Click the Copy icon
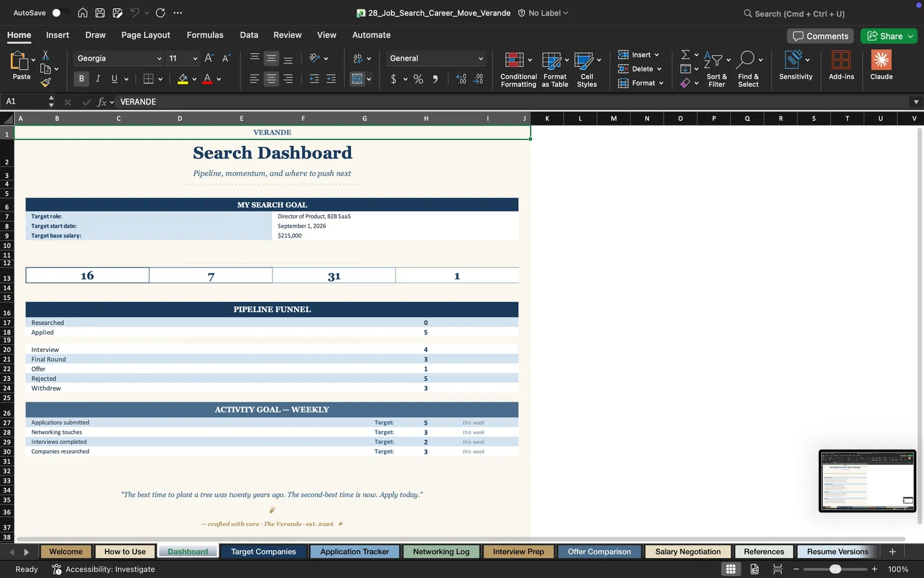The height and width of the screenshot is (578, 924). (46, 69)
